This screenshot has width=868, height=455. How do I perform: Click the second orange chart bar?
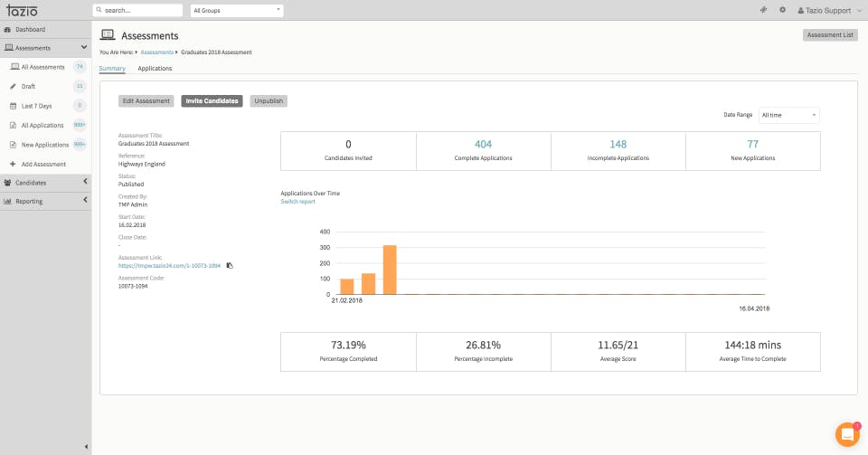(x=368, y=284)
